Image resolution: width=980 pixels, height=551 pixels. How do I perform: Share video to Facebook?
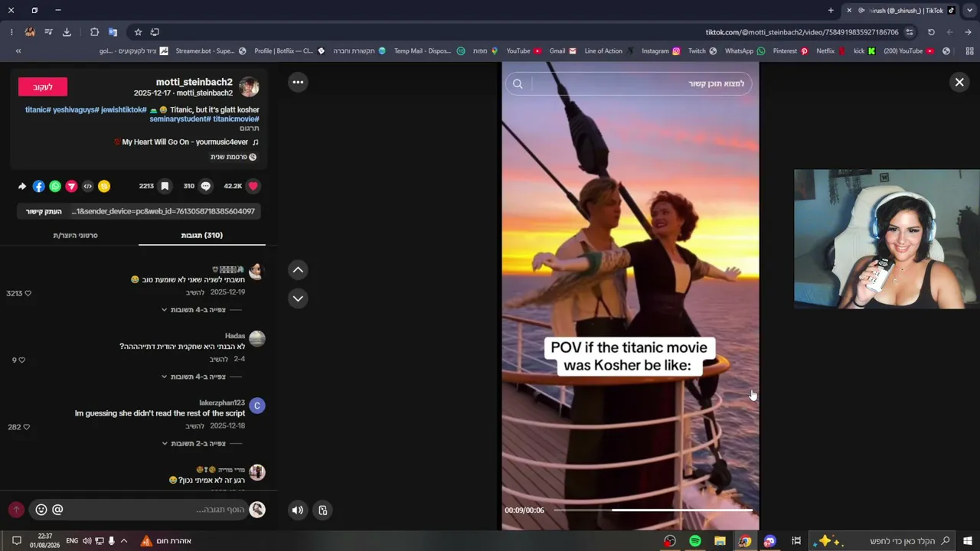pos(39,186)
